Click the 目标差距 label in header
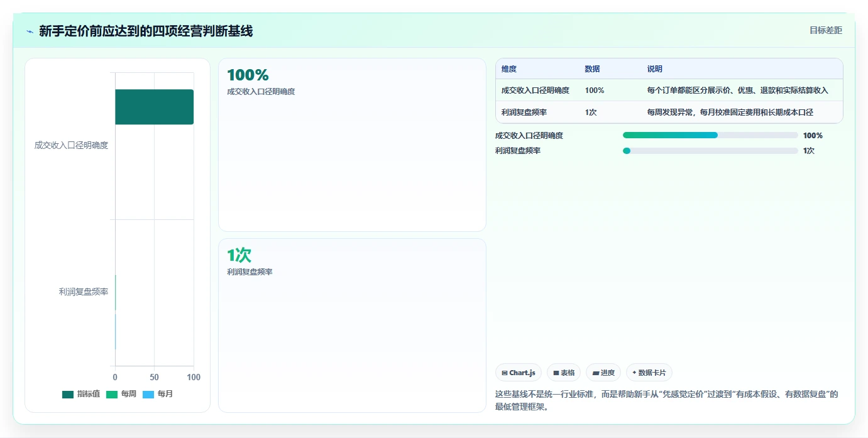 click(x=825, y=30)
